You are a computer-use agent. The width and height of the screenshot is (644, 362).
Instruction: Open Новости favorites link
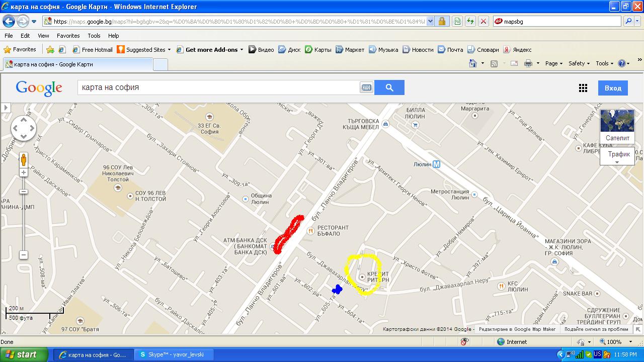click(418, 49)
